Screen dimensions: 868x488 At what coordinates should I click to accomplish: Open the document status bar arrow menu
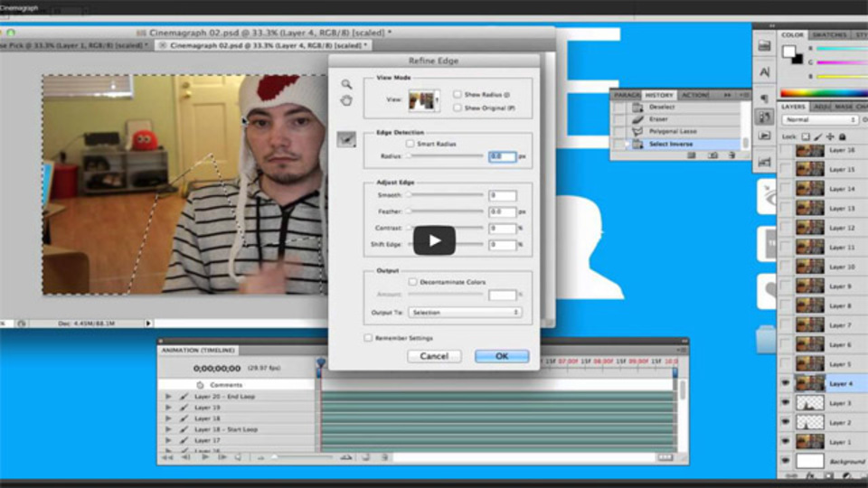148,324
